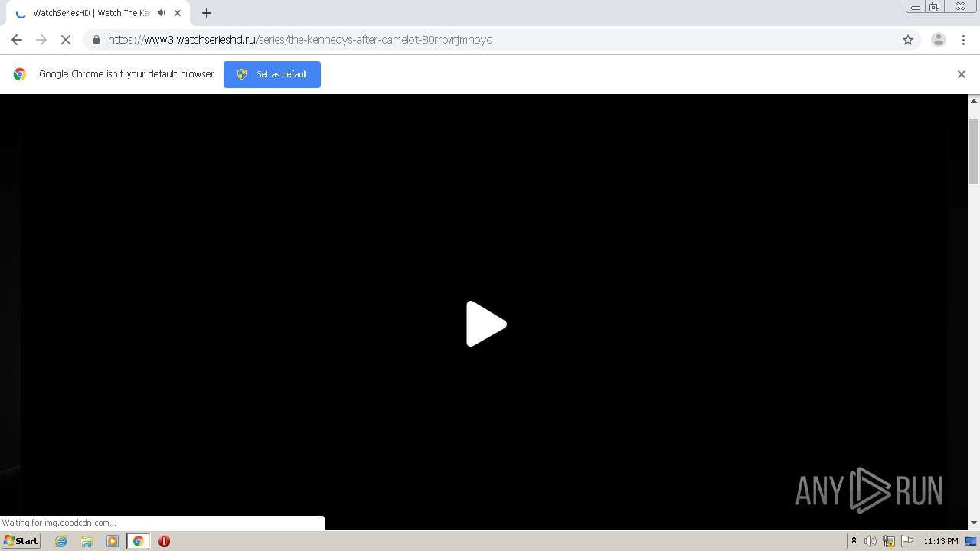Open Windows Explorer from the taskbar
The width and height of the screenshot is (980, 551).
pyautogui.click(x=87, y=541)
